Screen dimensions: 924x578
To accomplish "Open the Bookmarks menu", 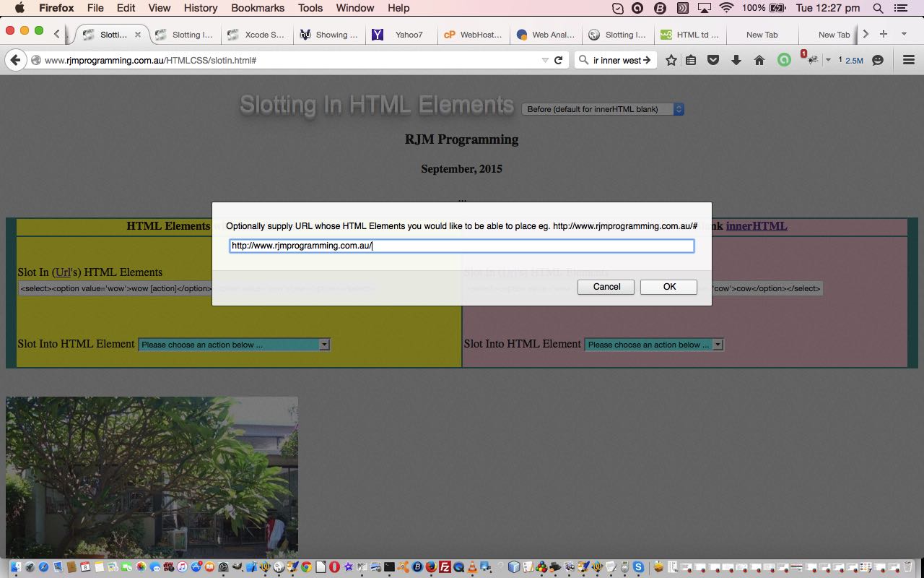I will click(x=258, y=8).
